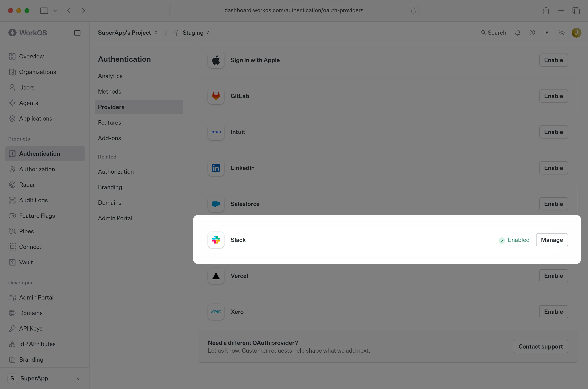Go forward in Safari
The height and width of the screenshot is (389, 588).
click(84, 11)
